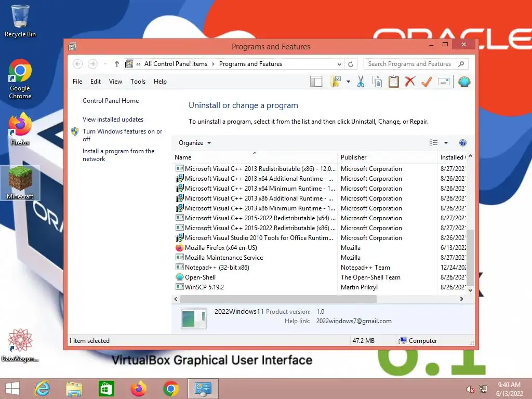Viewport: 532px width, 399px height.
Task: Click the email/rename toolbar icon
Action: [x=444, y=82]
